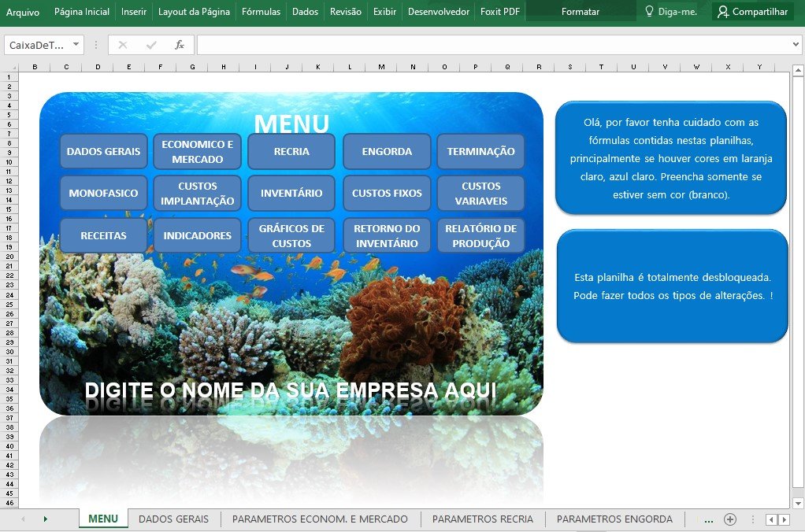Switch to DADOS GERAIS sheet tab
Screen dimensions: 805x532
(x=173, y=519)
